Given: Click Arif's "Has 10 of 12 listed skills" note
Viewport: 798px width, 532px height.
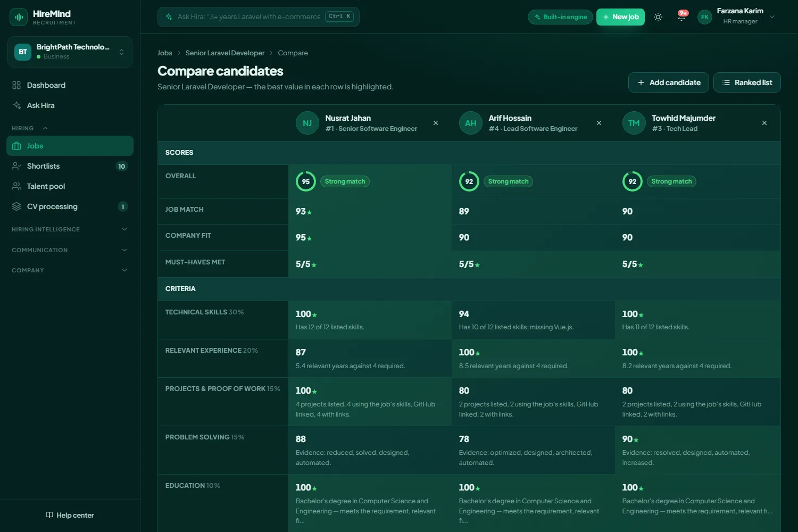Looking at the screenshot, I should 516,327.
